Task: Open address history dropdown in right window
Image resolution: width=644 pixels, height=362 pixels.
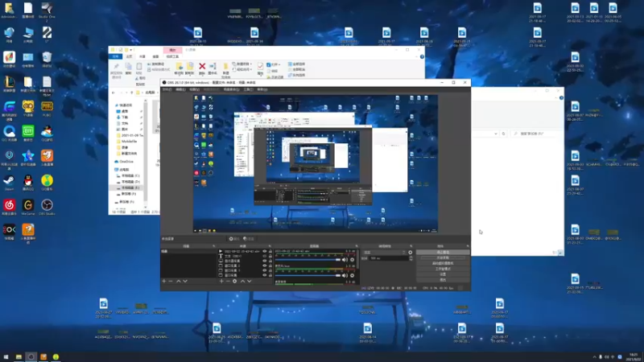Action: coord(496,134)
